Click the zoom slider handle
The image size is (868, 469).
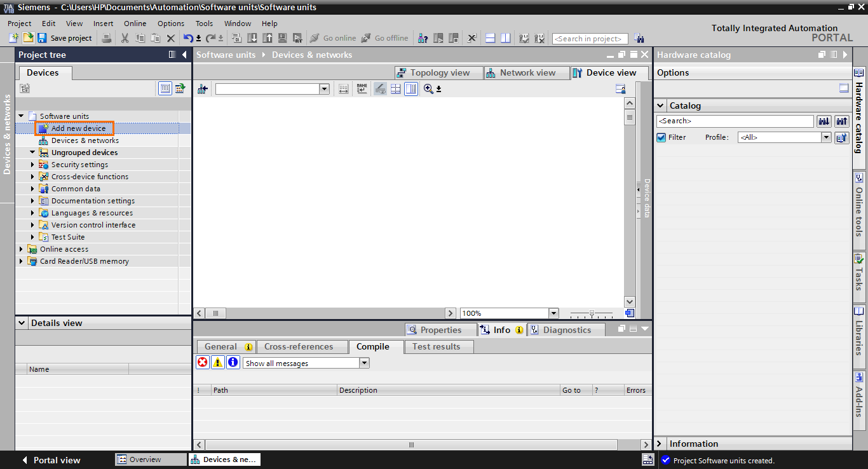point(592,313)
